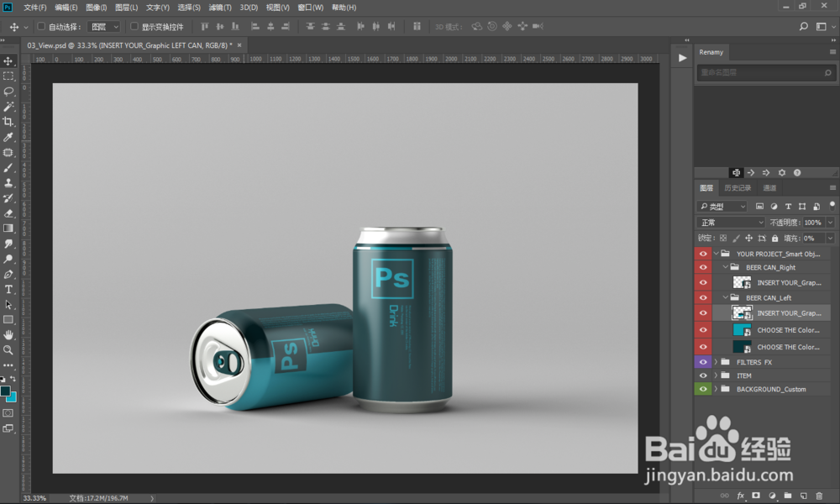Select the Eyedropper tool
Image resolution: width=840 pixels, height=504 pixels.
pos(8,137)
